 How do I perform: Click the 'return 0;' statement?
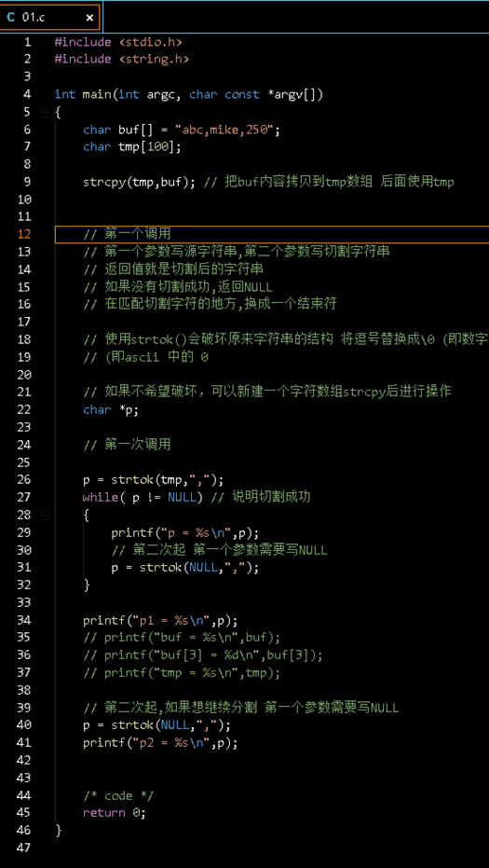115,813
